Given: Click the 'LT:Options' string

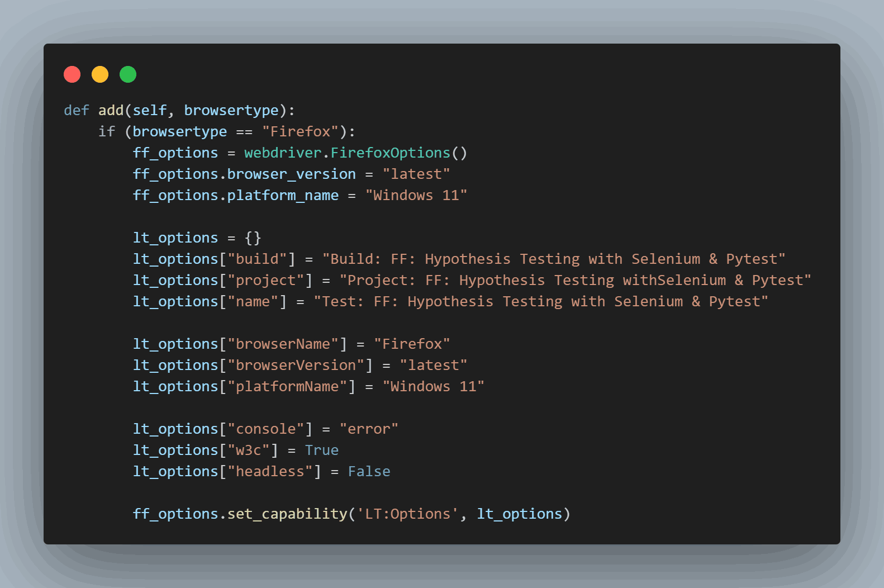Looking at the screenshot, I should click(407, 514).
